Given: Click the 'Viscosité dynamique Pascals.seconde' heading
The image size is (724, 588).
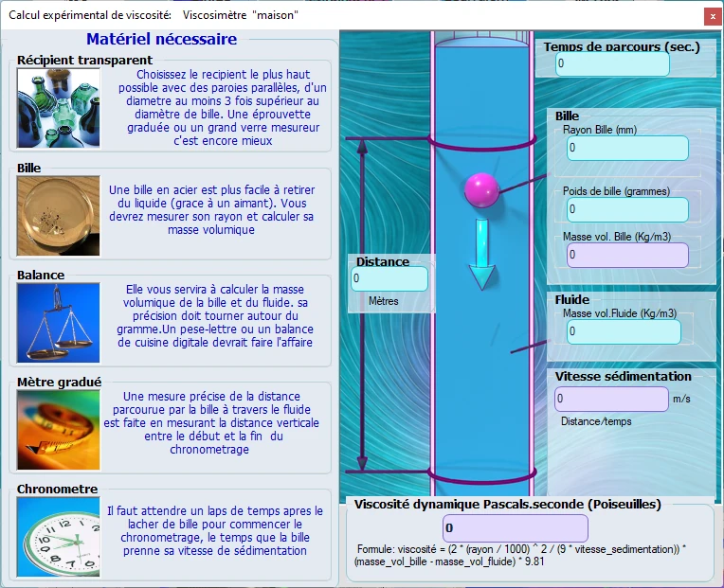Looking at the screenshot, I should (x=507, y=505).
